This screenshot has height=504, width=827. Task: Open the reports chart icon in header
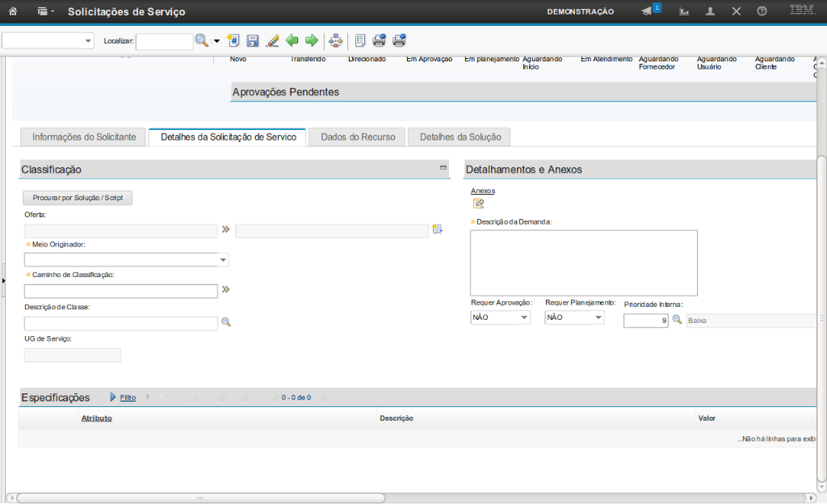684,11
